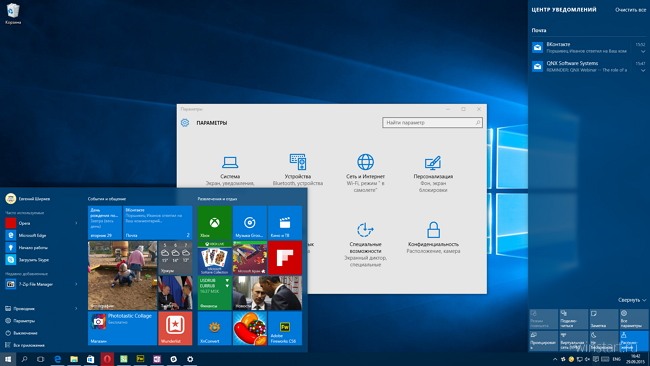Image resolution: width=650 pixels, height=366 pixels.
Task: Click the Подключиться quick action
Action: click(x=574, y=319)
